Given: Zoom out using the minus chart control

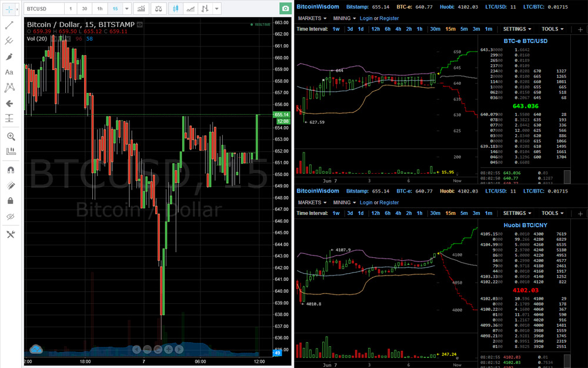Looking at the screenshot, I should (x=147, y=350).
